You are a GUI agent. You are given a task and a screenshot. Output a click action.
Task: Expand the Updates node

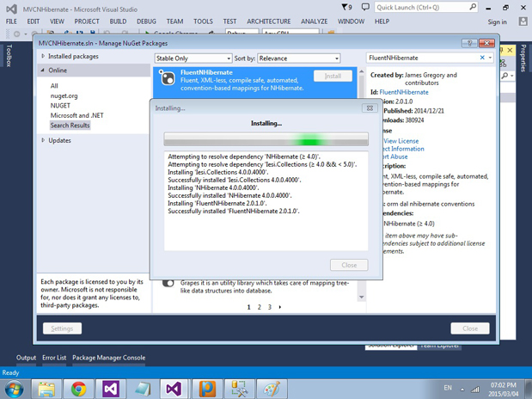pos(43,140)
